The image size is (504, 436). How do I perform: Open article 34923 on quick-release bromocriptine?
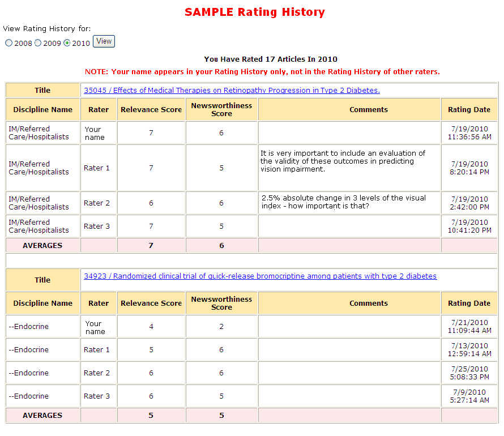coord(260,276)
